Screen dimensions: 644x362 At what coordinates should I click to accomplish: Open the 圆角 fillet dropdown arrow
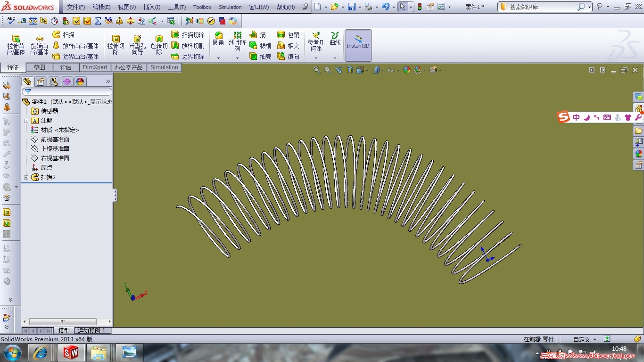click(x=218, y=58)
